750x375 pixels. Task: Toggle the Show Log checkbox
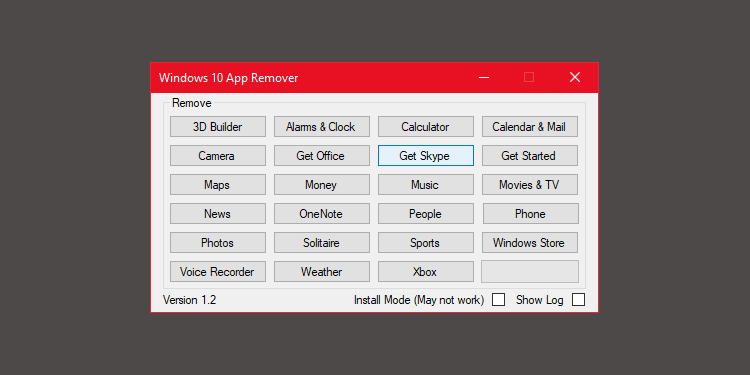tap(579, 300)
